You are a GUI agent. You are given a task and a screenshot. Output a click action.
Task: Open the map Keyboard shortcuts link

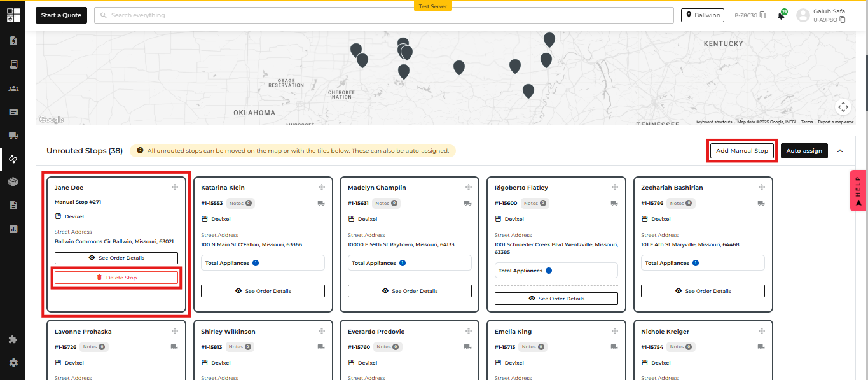pos(713,122)
